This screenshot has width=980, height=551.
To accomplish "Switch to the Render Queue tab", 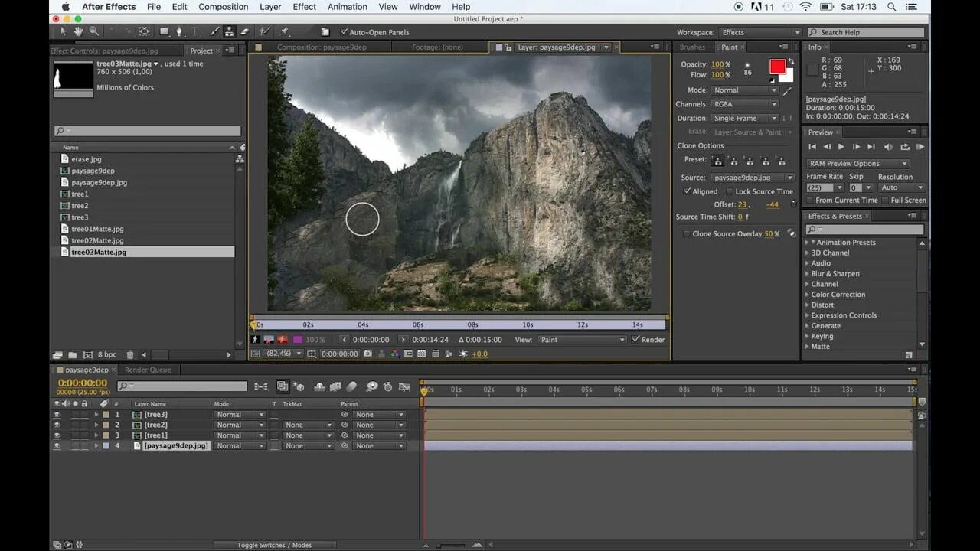I will pos(148,370).
